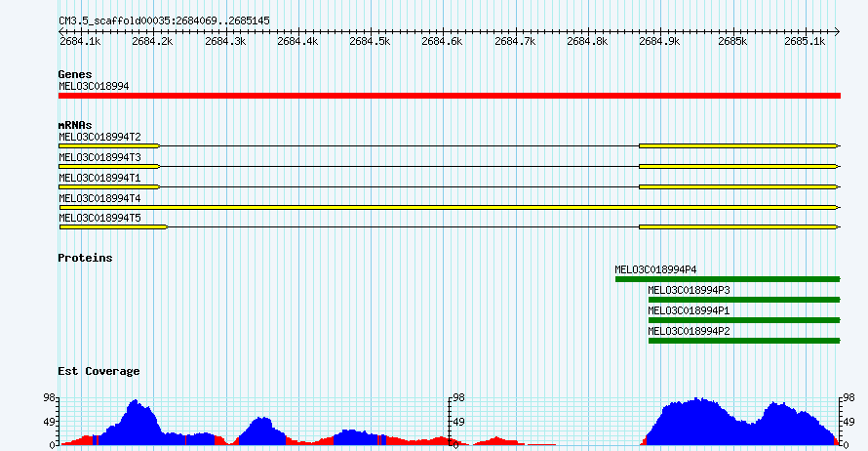Image resolution: width=868 pixels, height=451 pixels.
Task: Select protein MELO3C018994P1 label
Action: click(689, 310)
